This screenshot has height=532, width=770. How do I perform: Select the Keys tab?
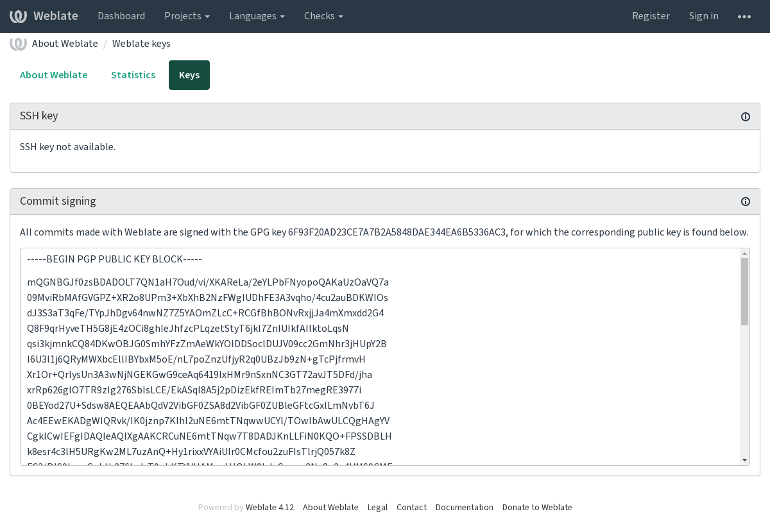tap(189, 75)
